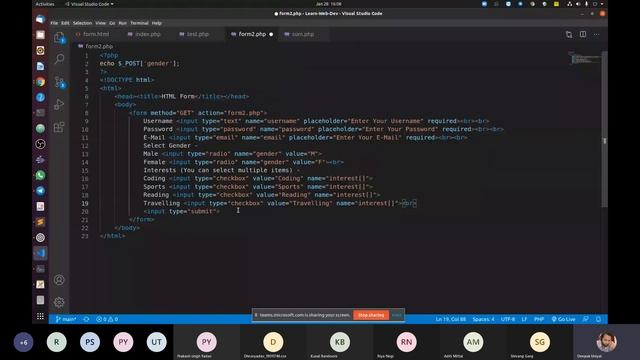The height and width of the screenshot is (360, 640).
Task: Show Applications grid in the dock
Action: coord(40,316)
